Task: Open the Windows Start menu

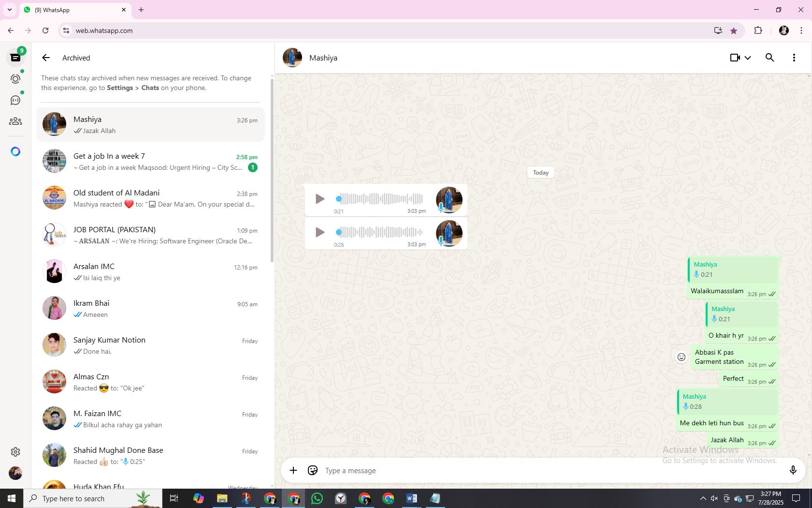Action: point(12,498)
